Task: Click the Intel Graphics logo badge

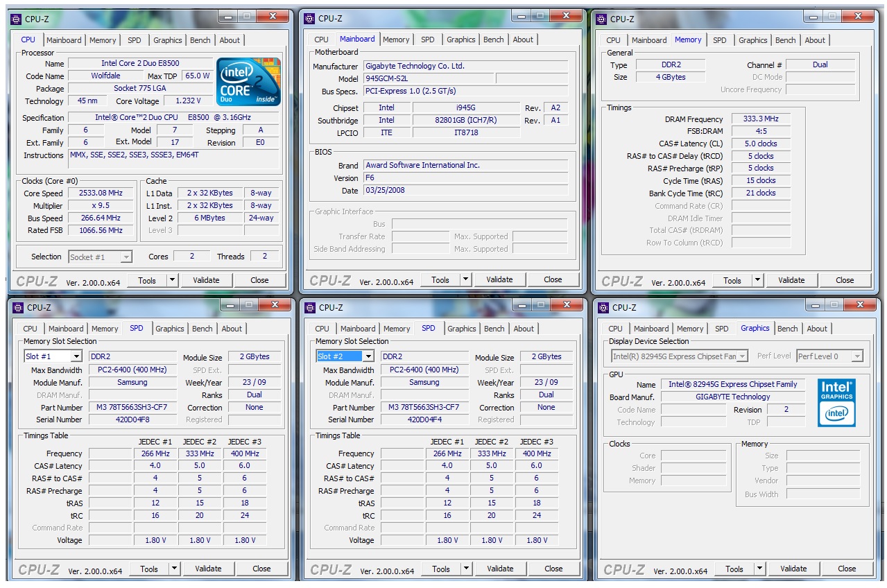Action: coord(836,402)
